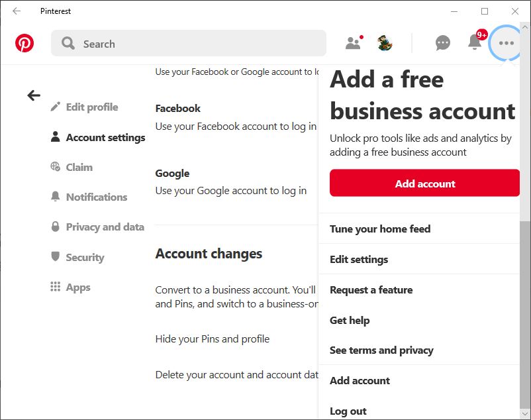This screenshot has height=420, width=531.
Task: Click the back arrow in the settings sidebar
Action: [x=32, y=95]
